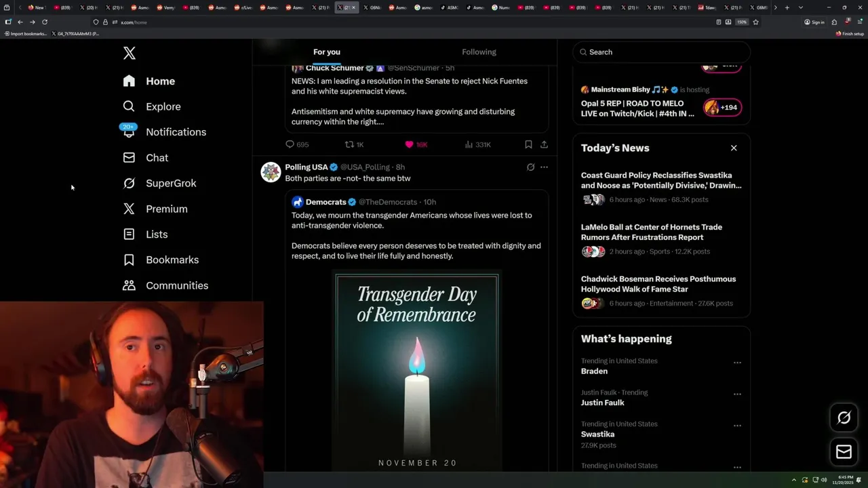The width and height of the screenshot is (868, 488).
Task: Open the floating Grok button
Action: pos(844,418)
